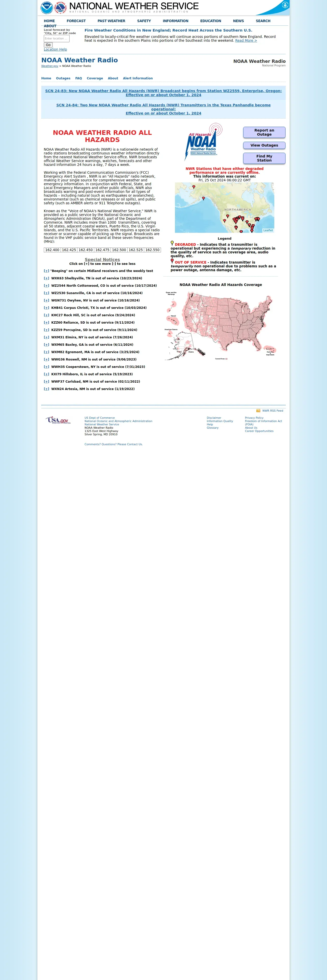
Task: Expand the KZZ60 Reliance, SD notice
Action: click(x=46, y=323)
